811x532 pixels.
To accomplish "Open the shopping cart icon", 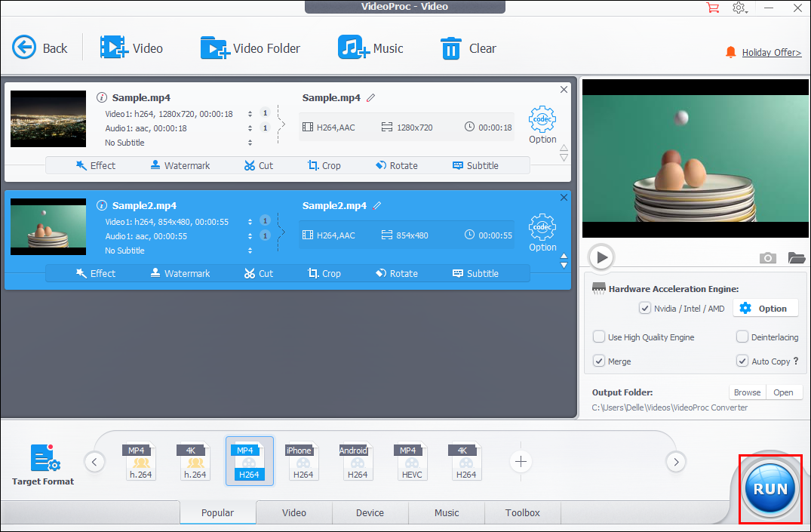I will click(712, 8).
